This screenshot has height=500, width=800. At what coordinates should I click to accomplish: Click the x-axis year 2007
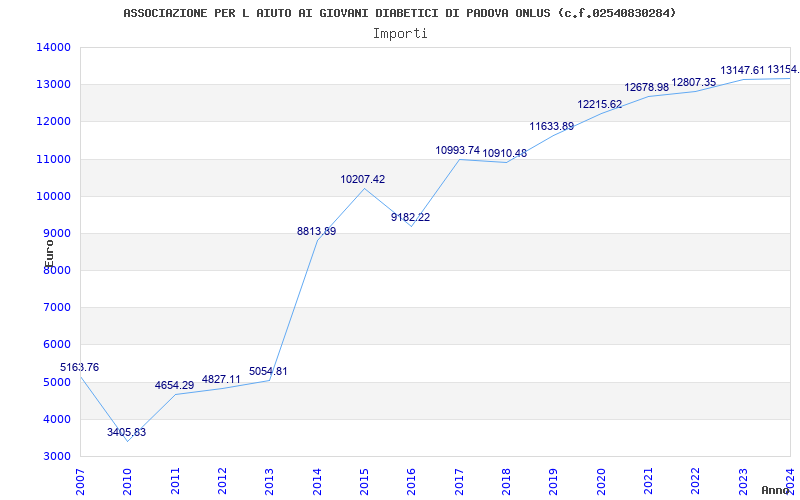pos(80,481)
